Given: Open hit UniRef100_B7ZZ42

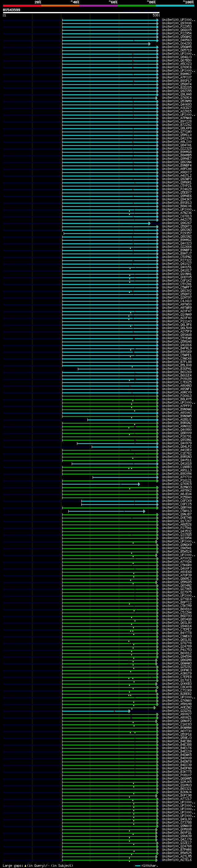Looking at the screenshot, I should [177, 125].
